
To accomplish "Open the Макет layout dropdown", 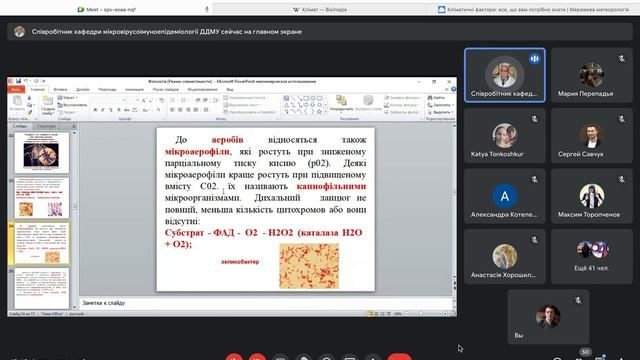I will click(68, 98).
